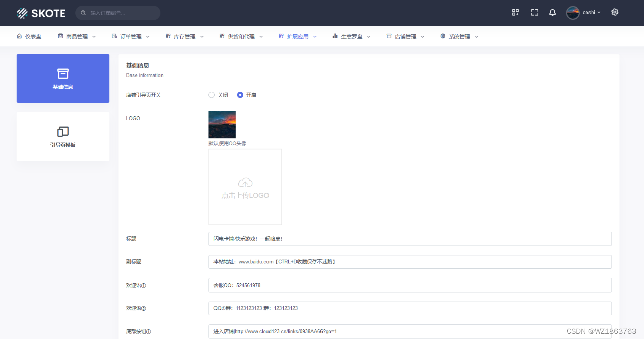644x339 pixels.
Task: Click the 基础信息 archive icon
Action: [x=63, y=74]
